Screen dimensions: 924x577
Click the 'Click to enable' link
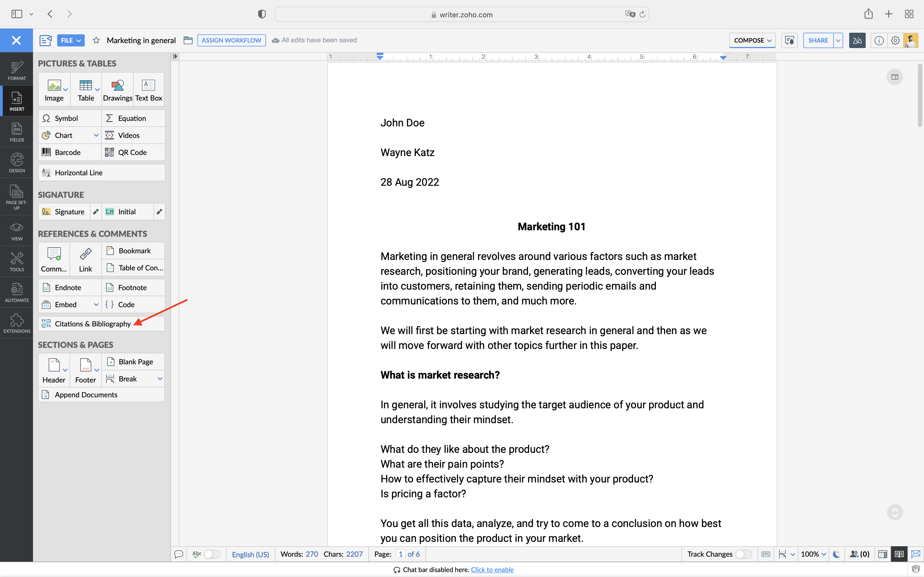pos(492,569)
